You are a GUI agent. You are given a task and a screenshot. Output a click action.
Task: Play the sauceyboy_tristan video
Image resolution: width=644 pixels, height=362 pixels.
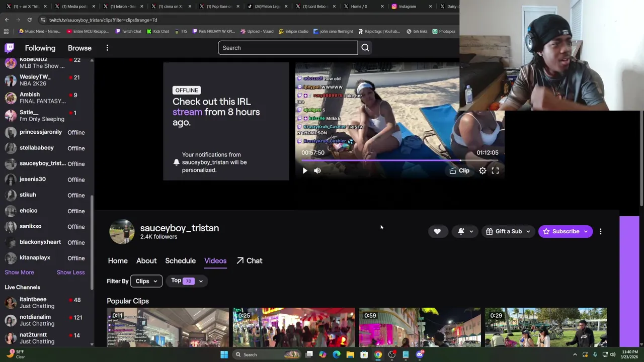(305, 170)
